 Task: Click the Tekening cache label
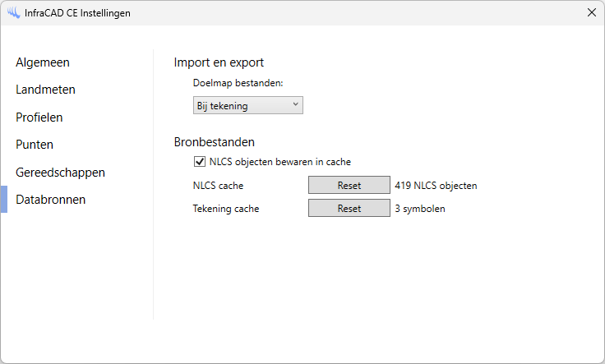tap(220, 209)
